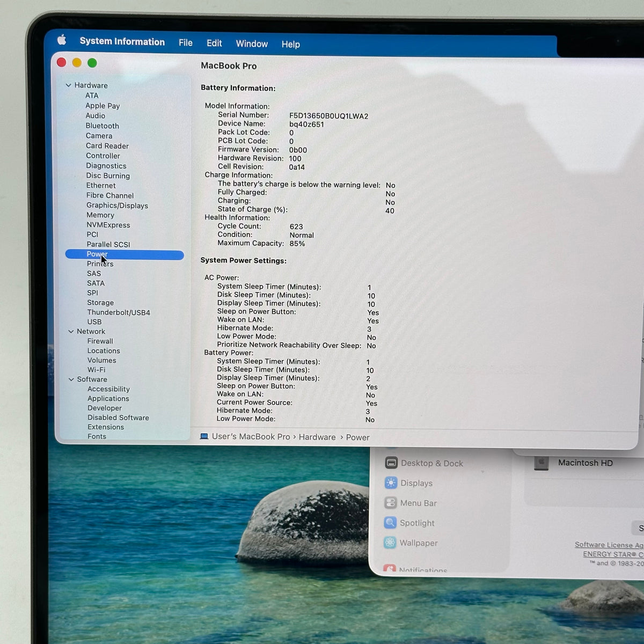Select Disabled Software in the sidebar
644x644 pixels.
(119, 418)
